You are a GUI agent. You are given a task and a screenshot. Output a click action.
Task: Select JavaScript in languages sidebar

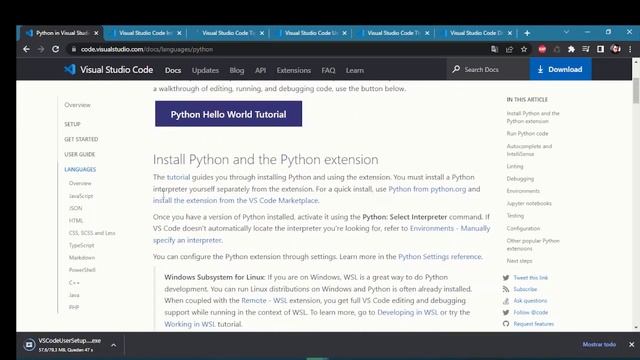81,196
